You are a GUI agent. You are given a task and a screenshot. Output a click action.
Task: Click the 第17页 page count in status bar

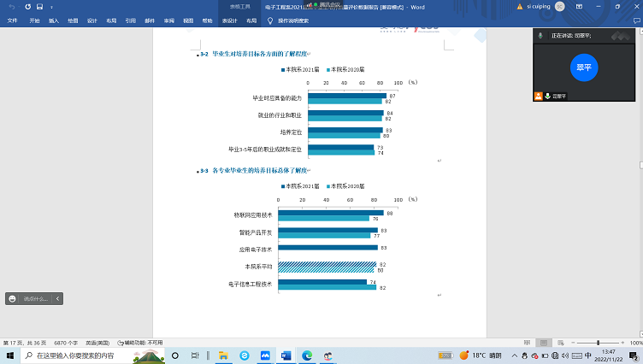[x=26, y=343]
